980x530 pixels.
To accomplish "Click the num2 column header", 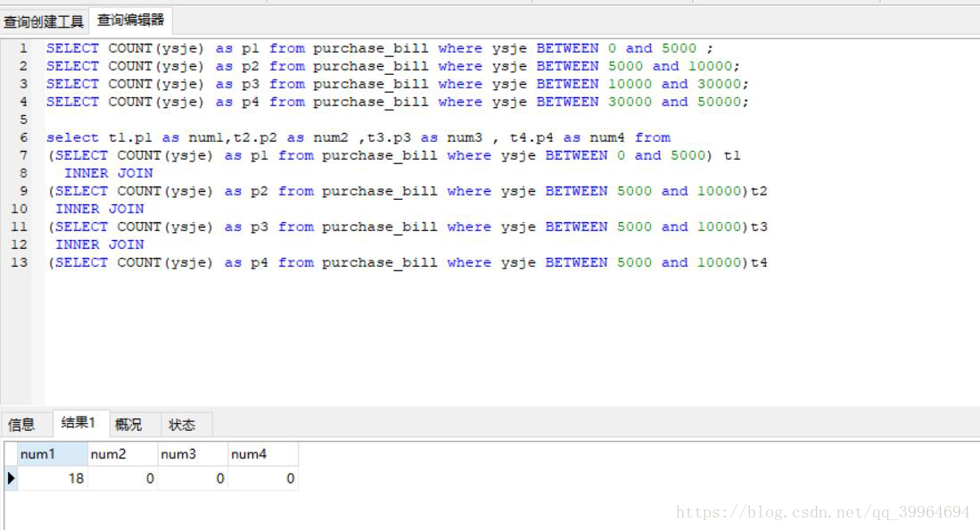I will 122,454.
